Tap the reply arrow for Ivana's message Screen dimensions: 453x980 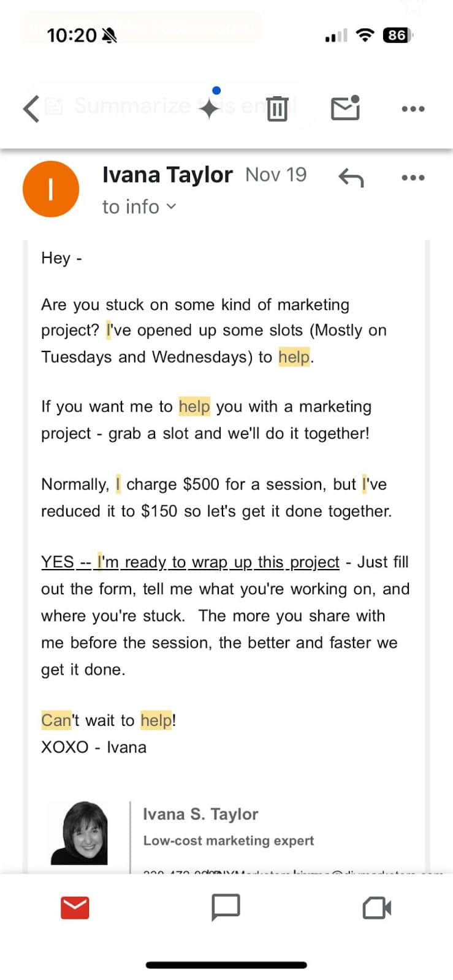coord(351,178)
